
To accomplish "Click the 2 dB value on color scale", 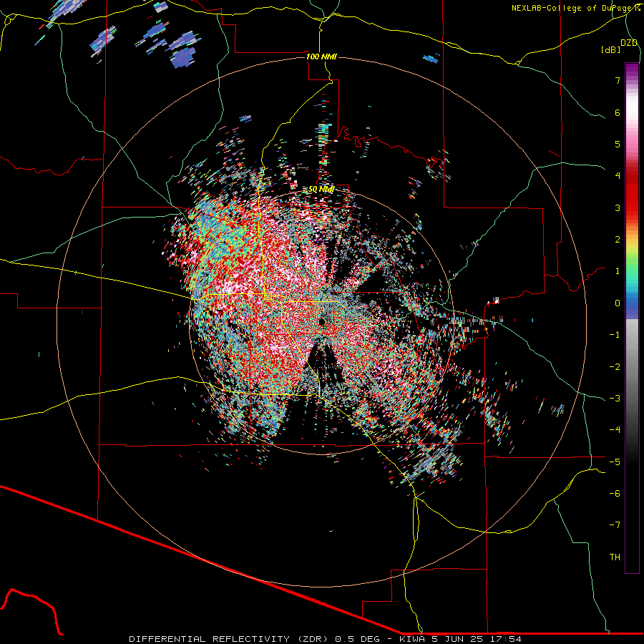I will tap(618, 240).
